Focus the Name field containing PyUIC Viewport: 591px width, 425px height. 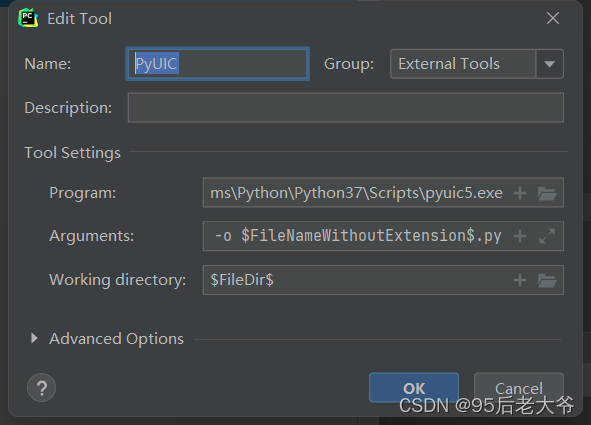[217, 64]
